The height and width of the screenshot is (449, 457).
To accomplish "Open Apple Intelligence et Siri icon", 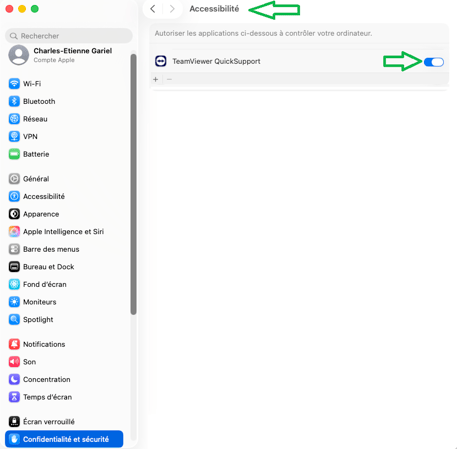I will pyautogui.click(x=14, y=231).
